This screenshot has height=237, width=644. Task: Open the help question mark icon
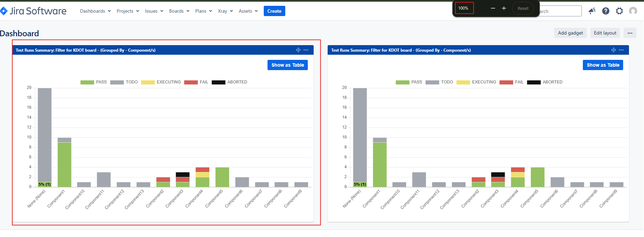[x=606, y=11]
